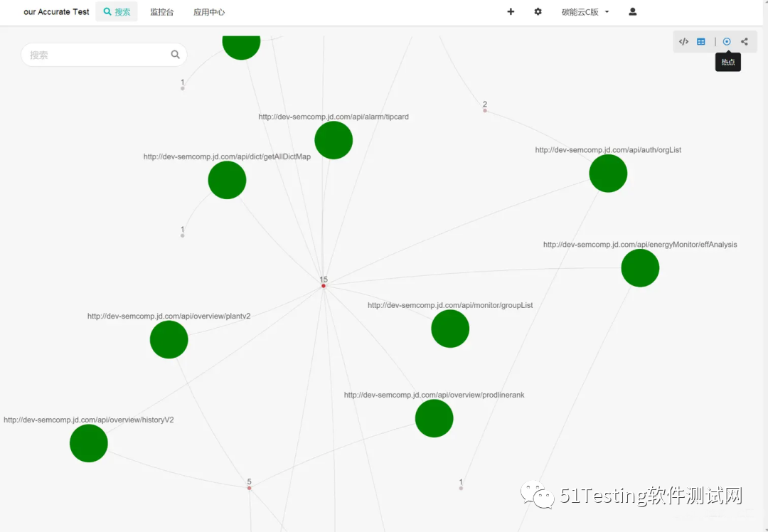Click the code view icon
Viewport: 768px width, 532px height.
pos(684,42)
